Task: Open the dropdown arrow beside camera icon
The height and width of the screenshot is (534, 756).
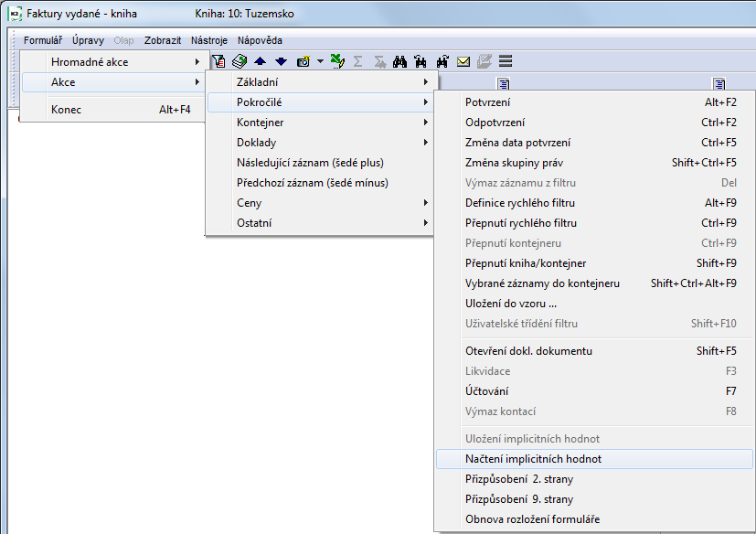Action: (x=320, y=61)
